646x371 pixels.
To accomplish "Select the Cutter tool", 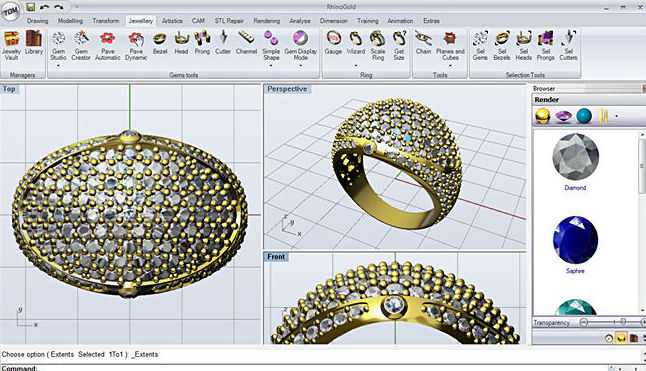I will [x=223, y=43].
